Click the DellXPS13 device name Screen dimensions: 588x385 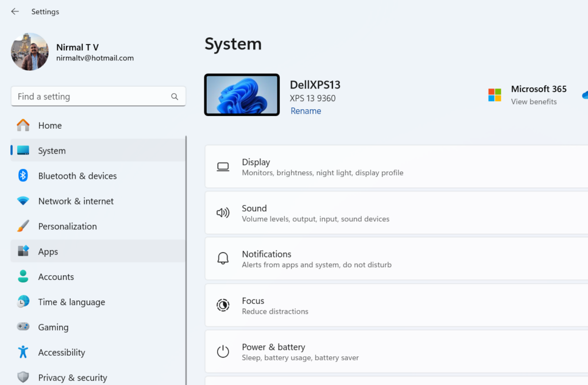pos(315,85)
